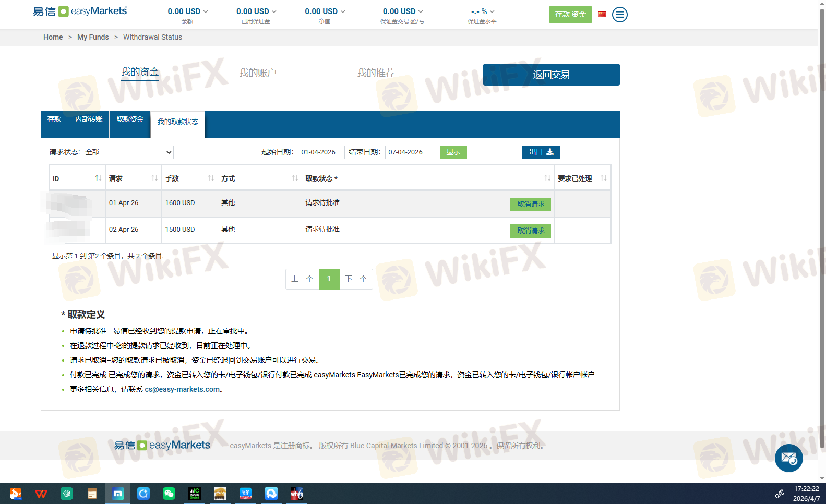826x504 pixels.
Task: Open ChatGPT app in the taskbar
Action: tap(67, 494)
